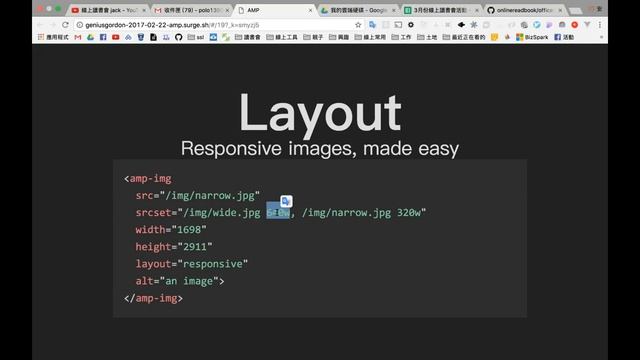Click the floating translate popup icon above selection
640x360 pixels.
pos(286,201)
